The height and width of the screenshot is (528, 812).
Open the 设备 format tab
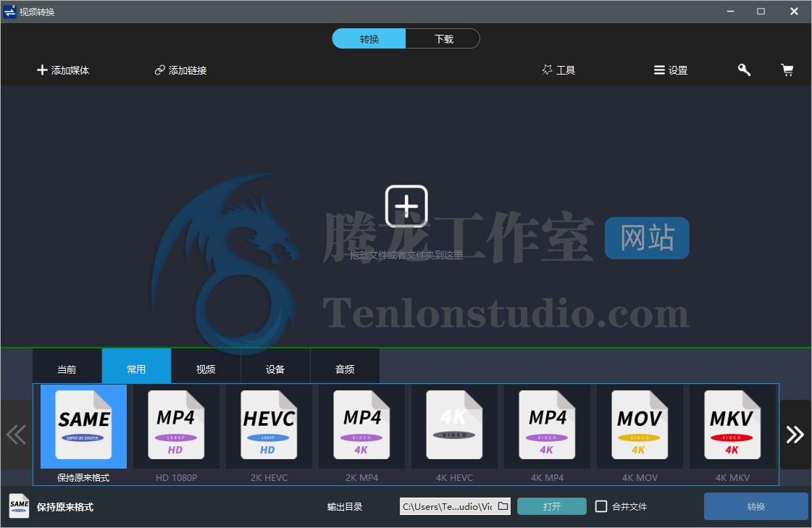[x=275, y=369]
